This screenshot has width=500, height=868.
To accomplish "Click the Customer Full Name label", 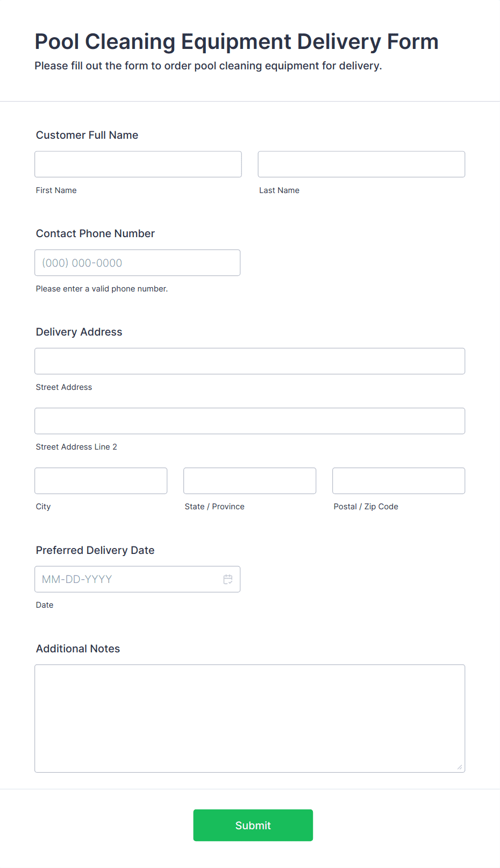I will (87, 135).
